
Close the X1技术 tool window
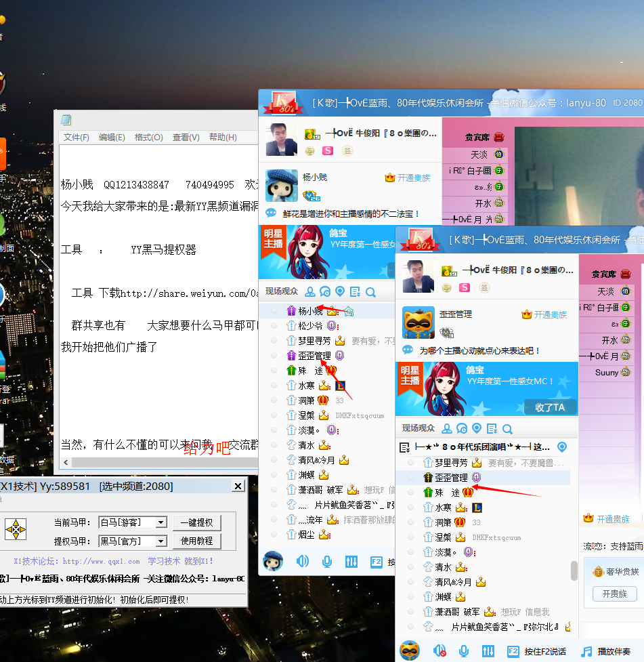click(x=238, y=486)
